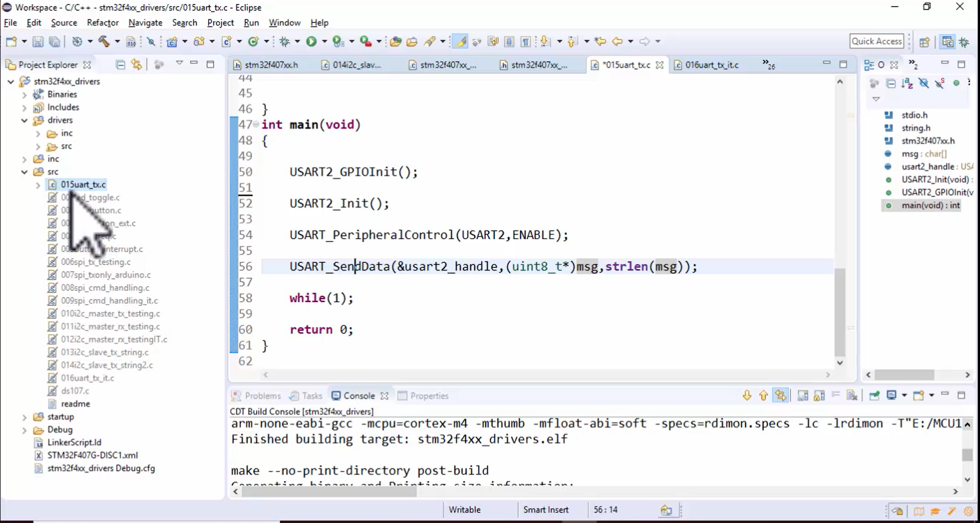The image size is (980, 523).
Task: Switch to the Problems tab
Action: click(x=257, y=396)
